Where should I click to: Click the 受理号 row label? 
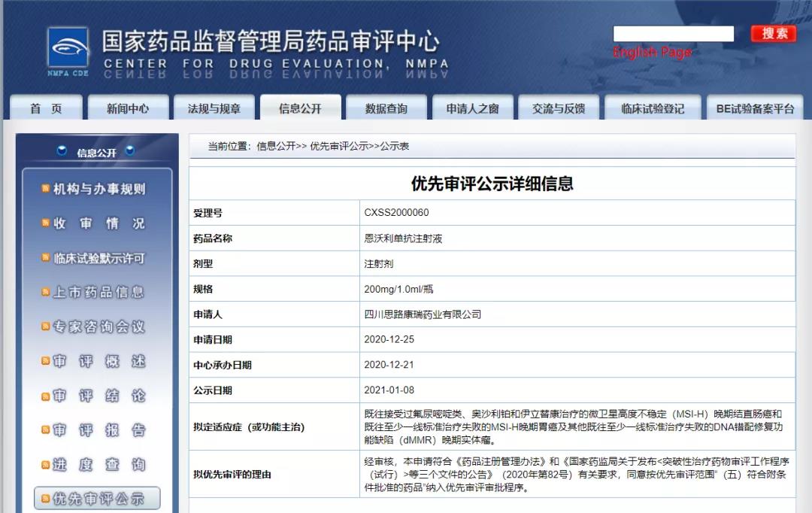[x=208, y=213]
